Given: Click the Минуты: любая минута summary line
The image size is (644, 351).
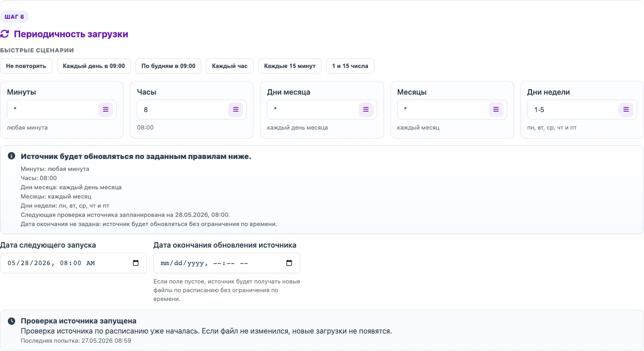Looking at the screenshot, I should click(55, 169).
